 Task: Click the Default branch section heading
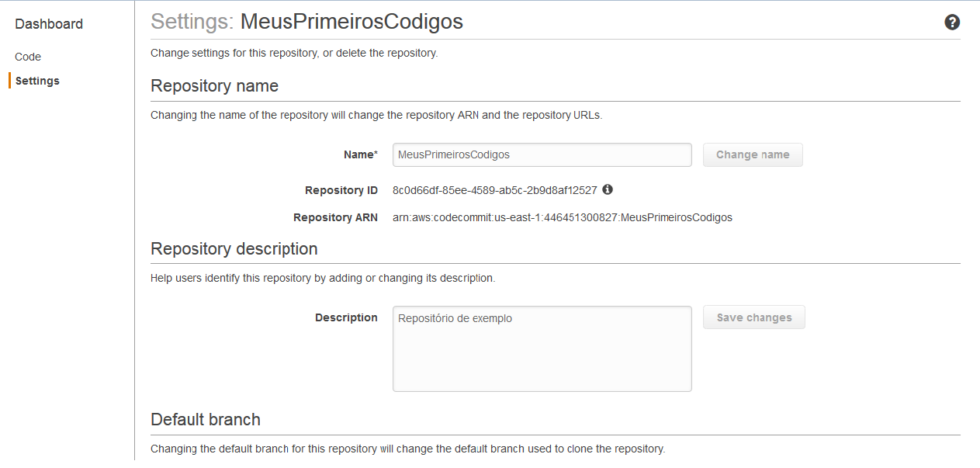pos(206,419)
